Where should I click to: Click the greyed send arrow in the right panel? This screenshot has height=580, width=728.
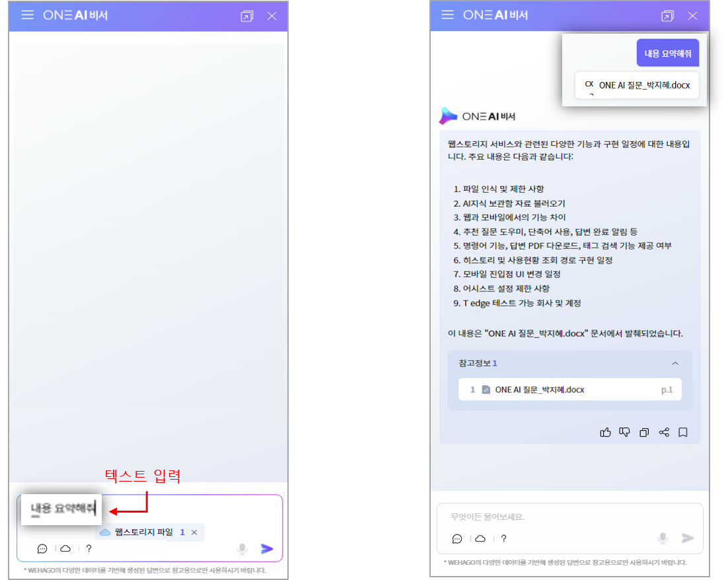coord(687,538)
